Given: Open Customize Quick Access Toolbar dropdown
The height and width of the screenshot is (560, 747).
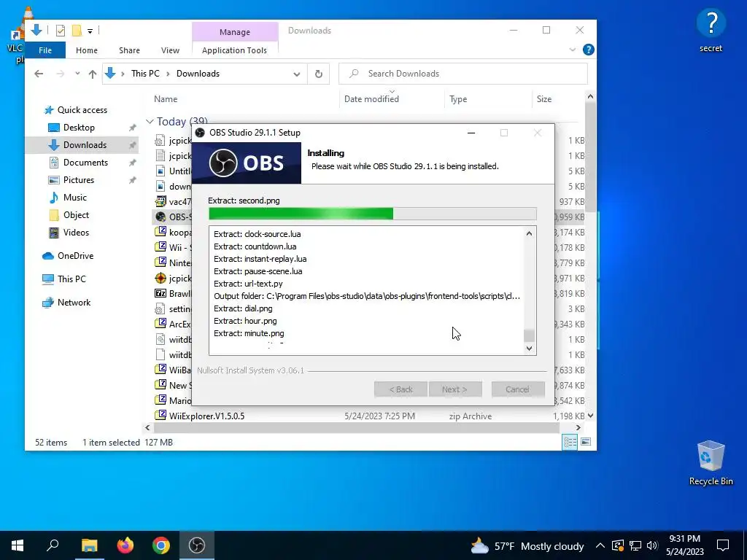Looking at the screenshot, I should click(x=90, y=31).
